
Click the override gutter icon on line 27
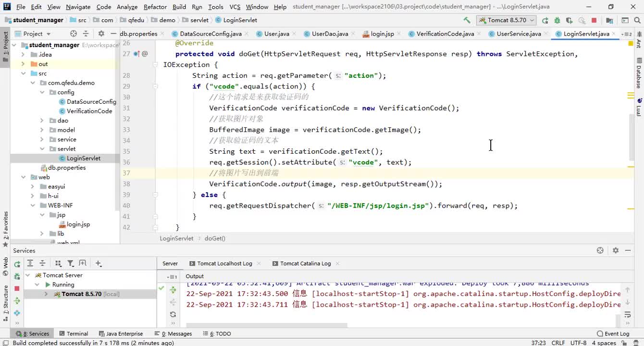pyautogui.click(x=136, y=54)
